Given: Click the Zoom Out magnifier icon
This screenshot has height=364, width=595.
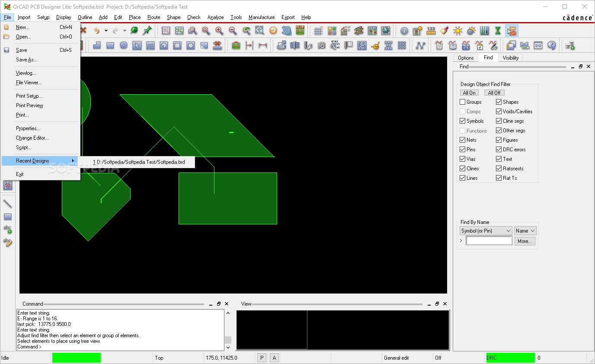Looking at the screenshot, I should click(x=233, y=31).
